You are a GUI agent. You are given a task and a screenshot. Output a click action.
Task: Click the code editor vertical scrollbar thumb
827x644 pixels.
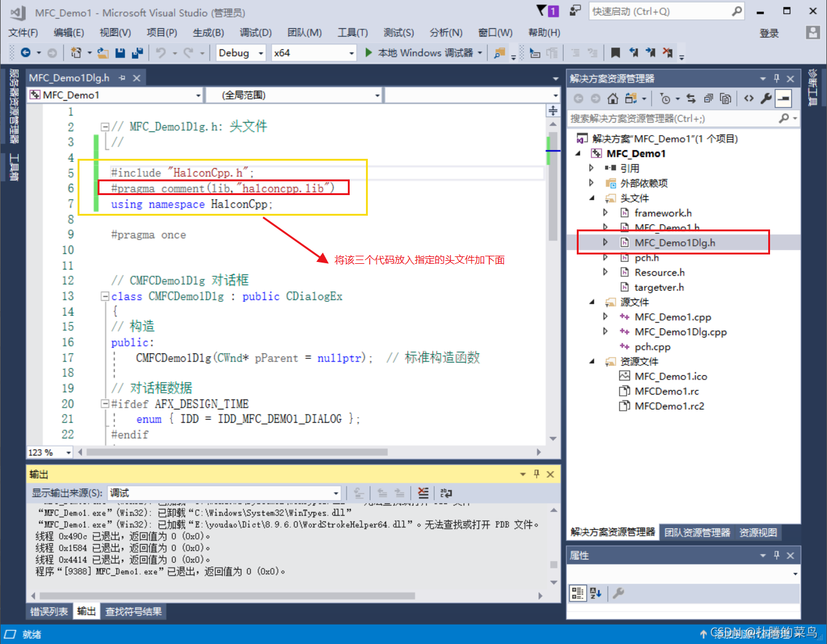pos(553,186)
